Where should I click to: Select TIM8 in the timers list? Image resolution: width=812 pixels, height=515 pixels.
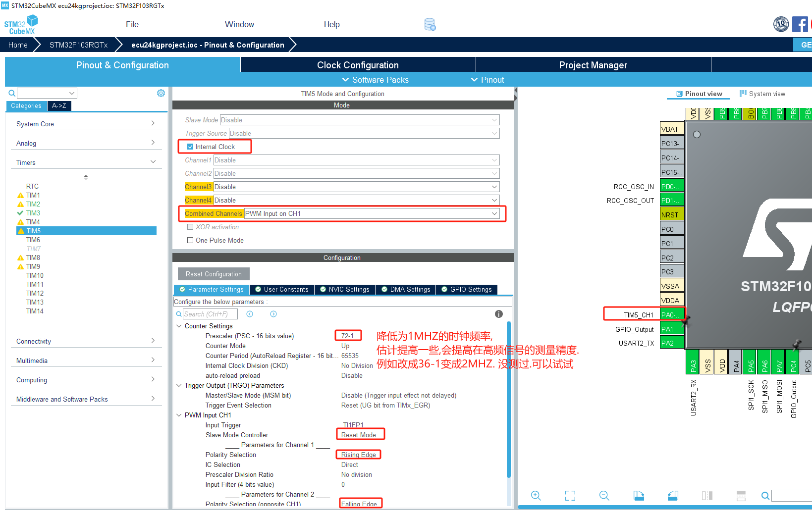[x=33, y=257]
